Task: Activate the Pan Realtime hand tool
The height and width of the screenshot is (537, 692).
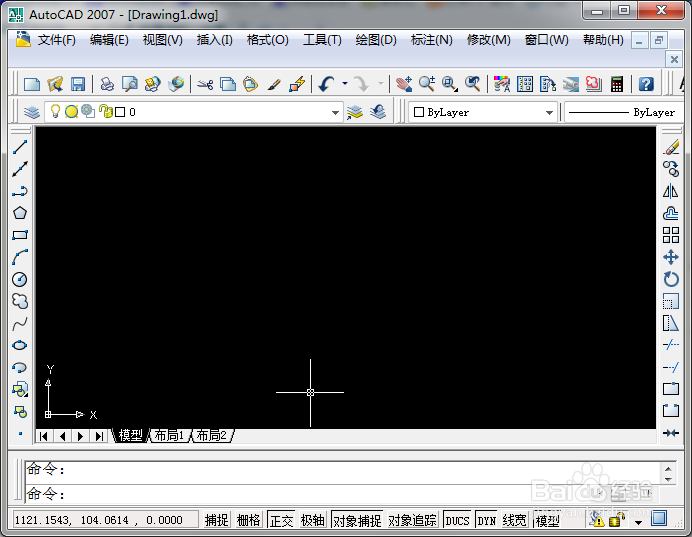Action: [404, 84]
